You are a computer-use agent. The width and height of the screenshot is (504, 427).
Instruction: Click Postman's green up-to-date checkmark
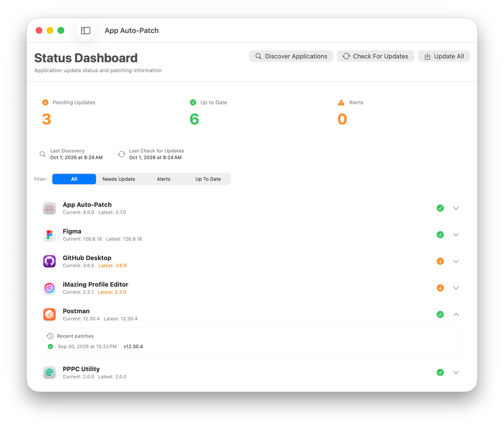pos(440,315)
